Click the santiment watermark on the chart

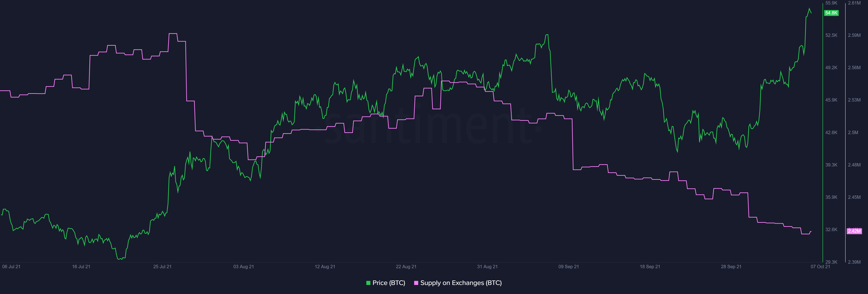coord(428,126)
